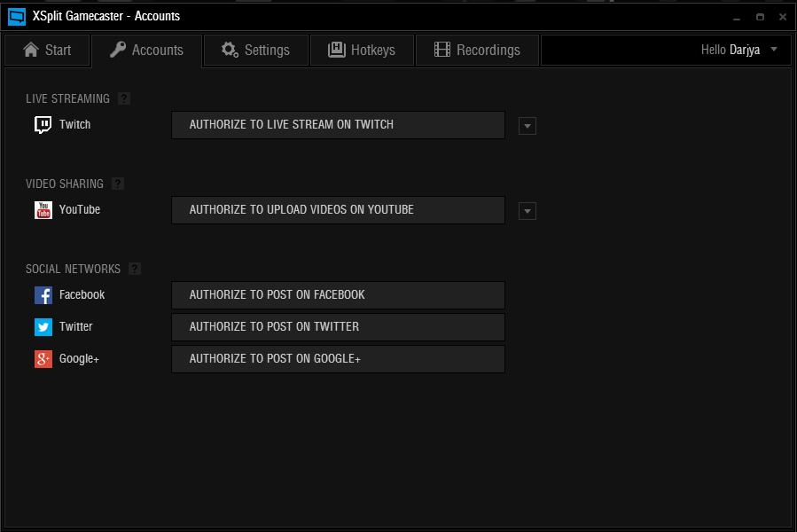The image size is (797, 532).
Task: Open help for Live Streaming section
Action: click(124, 98)
